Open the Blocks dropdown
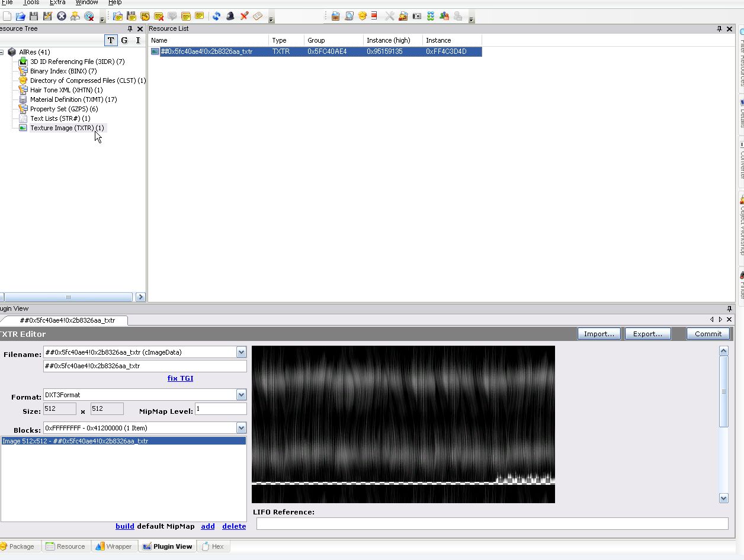Screen dimensions: 744x560 pos(241,428)
